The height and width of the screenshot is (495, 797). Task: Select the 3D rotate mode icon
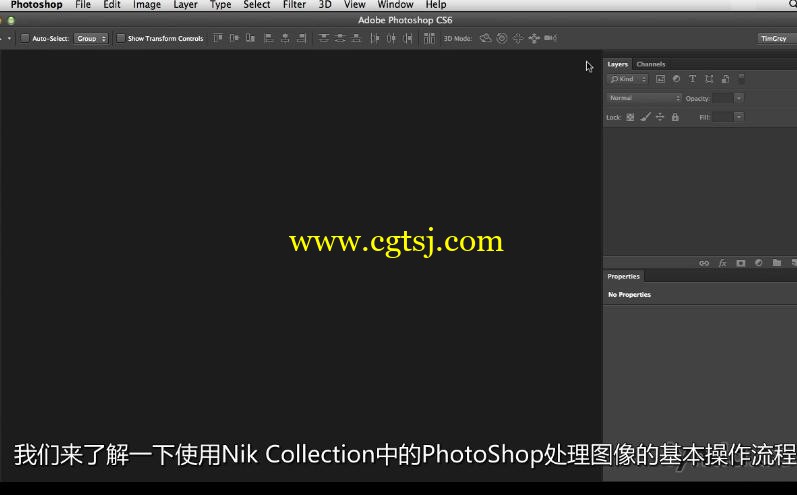(485, 38)
